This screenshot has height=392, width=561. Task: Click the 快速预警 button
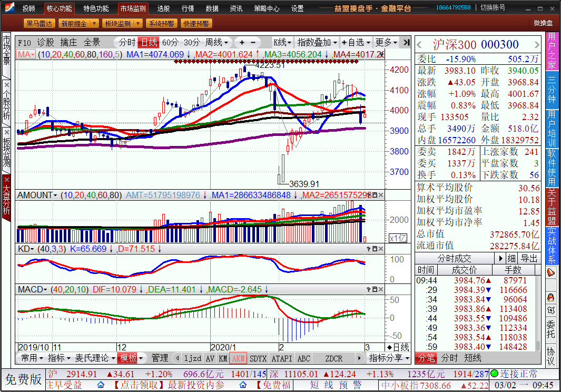tap(196, 24)
